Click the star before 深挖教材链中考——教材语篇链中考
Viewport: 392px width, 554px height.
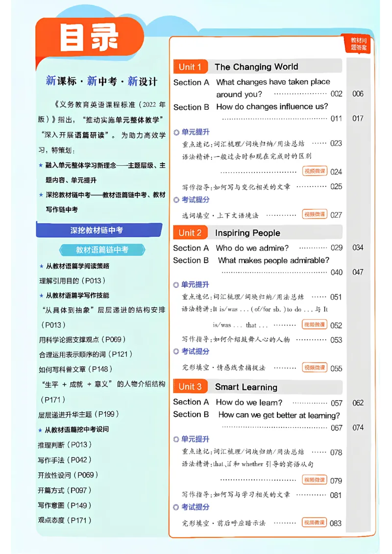(x=41, y=195)
